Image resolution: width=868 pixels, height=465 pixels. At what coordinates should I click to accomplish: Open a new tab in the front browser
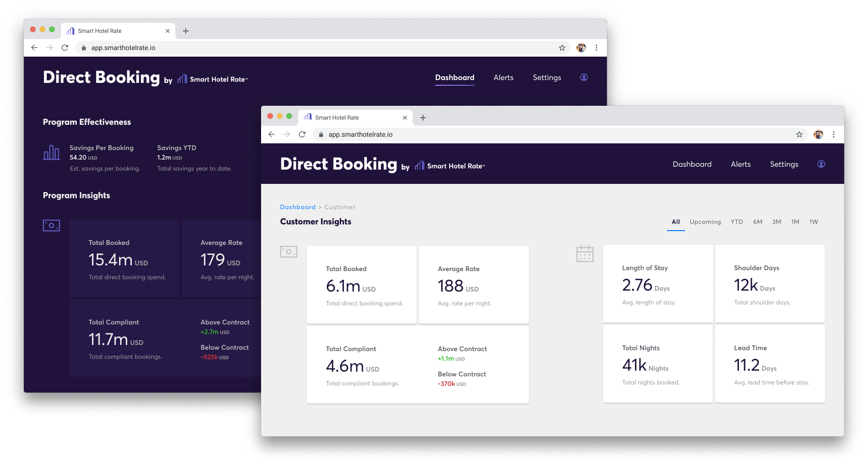coord(423,118)
